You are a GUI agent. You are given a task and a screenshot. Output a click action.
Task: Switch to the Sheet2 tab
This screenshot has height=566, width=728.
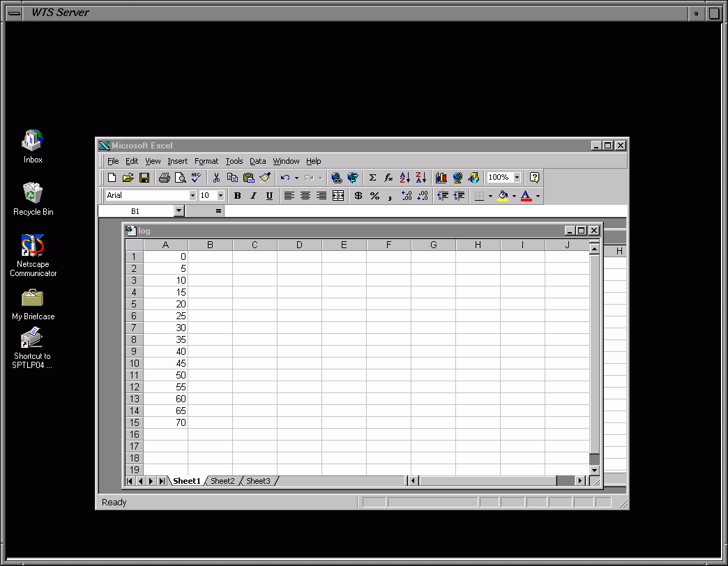[x=223, y=481]
